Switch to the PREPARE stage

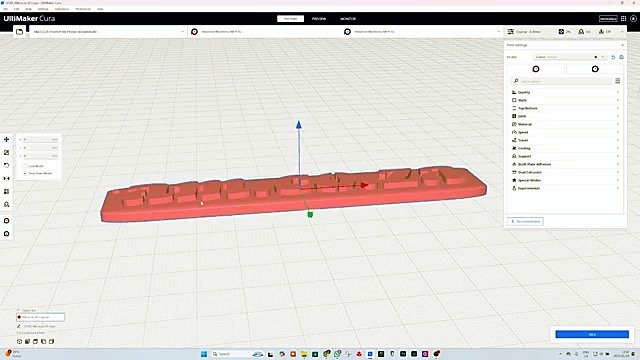click(x=290, y=19)
